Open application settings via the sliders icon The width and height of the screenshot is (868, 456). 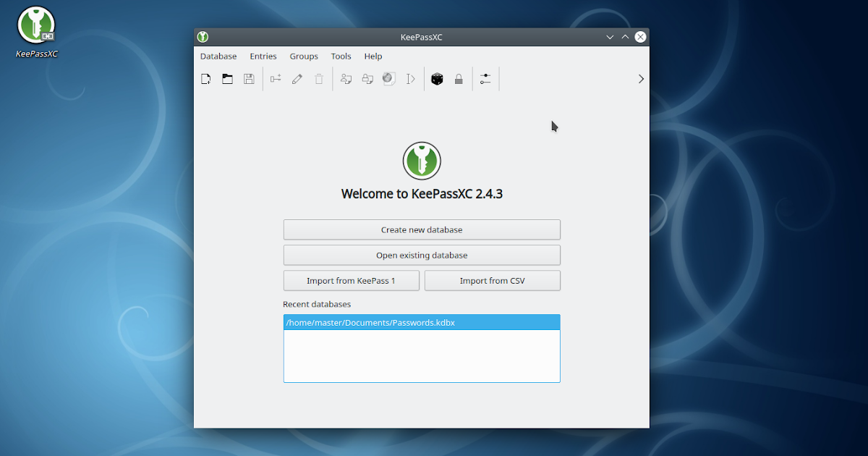[x=485, y=78]
